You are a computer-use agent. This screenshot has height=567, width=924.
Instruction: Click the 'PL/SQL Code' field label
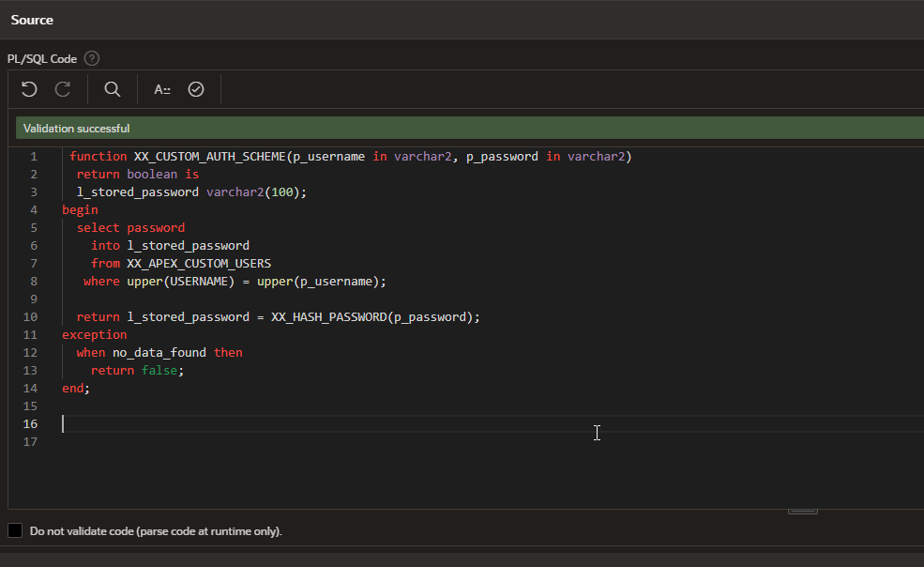(42, 59)
